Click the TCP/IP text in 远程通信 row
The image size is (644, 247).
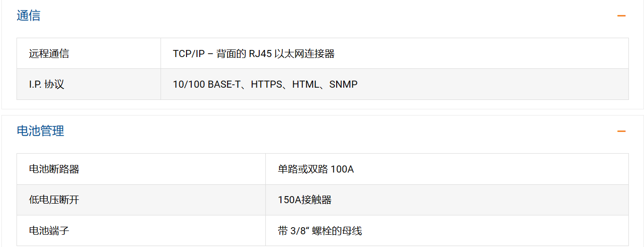pyautogui.click(x=188, y=54)
